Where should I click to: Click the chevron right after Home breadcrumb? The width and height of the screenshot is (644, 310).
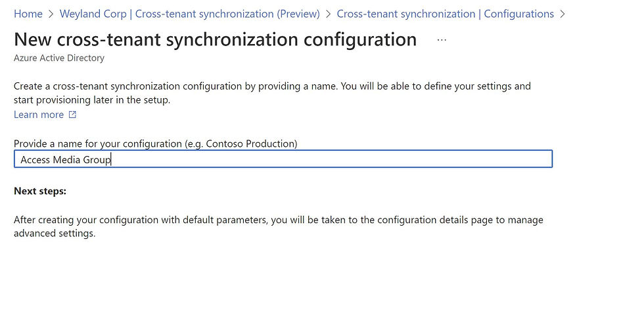pos(51,14)
